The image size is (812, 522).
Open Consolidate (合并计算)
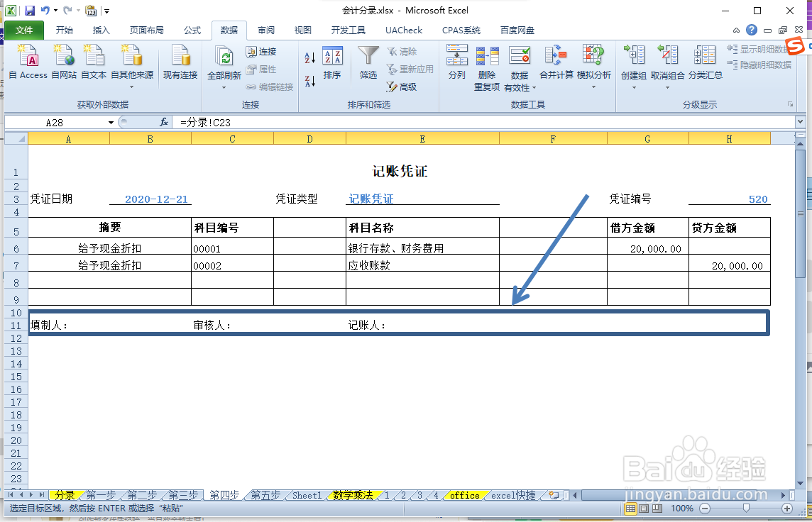pyautogui.click(x=556, y=62)
